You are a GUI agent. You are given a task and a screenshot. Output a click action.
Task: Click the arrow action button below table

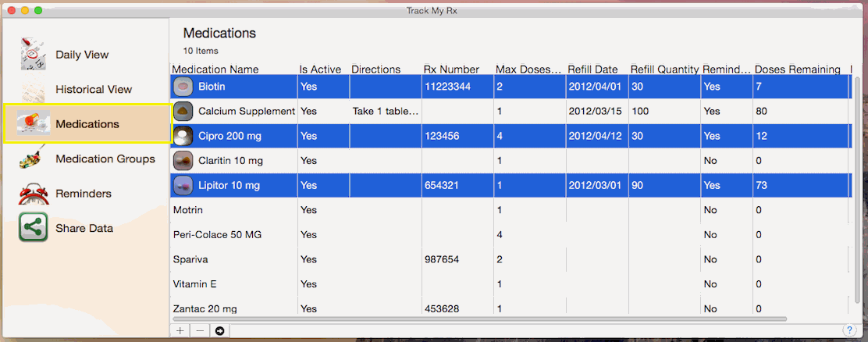220,331
